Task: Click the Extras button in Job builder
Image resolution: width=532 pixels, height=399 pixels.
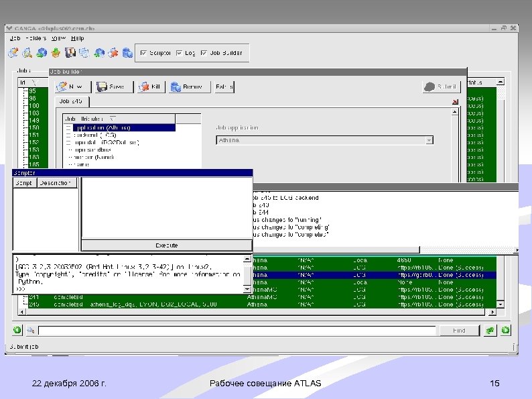Action: 224,87
